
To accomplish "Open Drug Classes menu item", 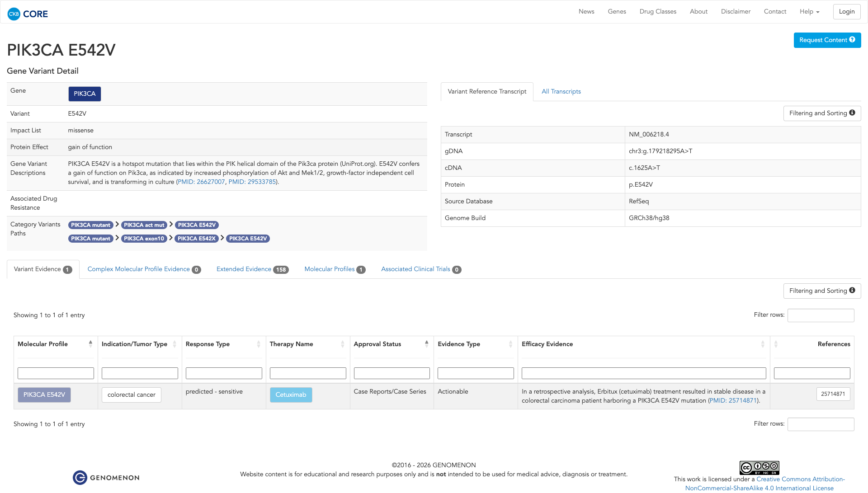I will tap(658, 12).
